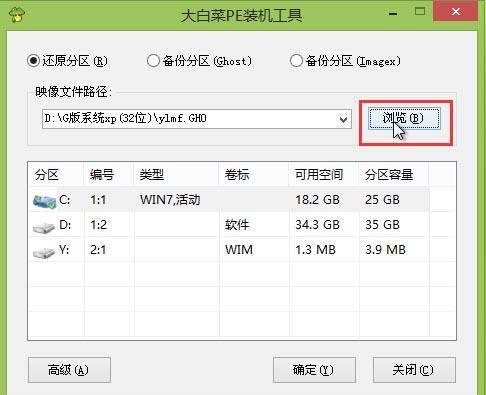Confirm with the 确定(Y) button
The height and width of the screenshot is (395, 486).
314,370
